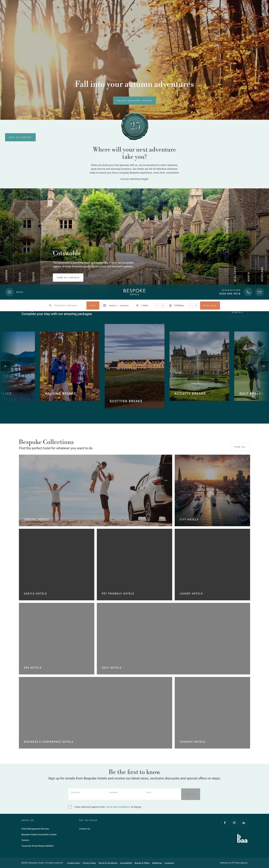Select the North location tab

pyautogui.click(x=249, y=277)
